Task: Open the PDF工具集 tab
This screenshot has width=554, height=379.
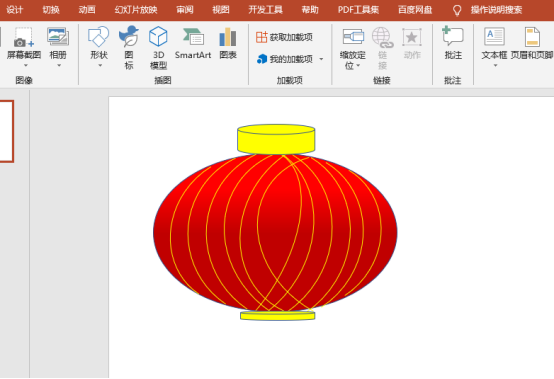Action: tap(358, 10)
